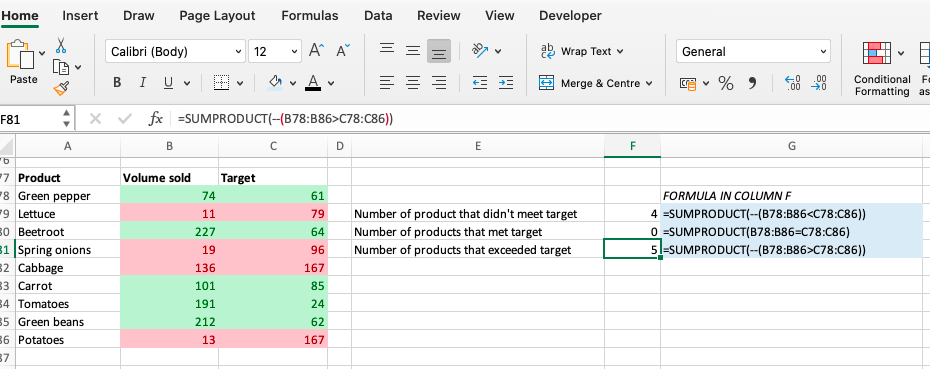Select cell with Green pepper

pos(68,196)
